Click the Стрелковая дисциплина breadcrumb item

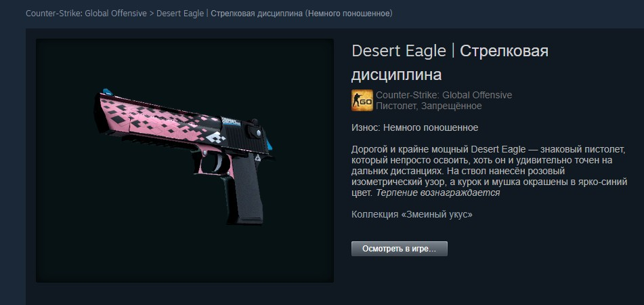tap(301, 14)
